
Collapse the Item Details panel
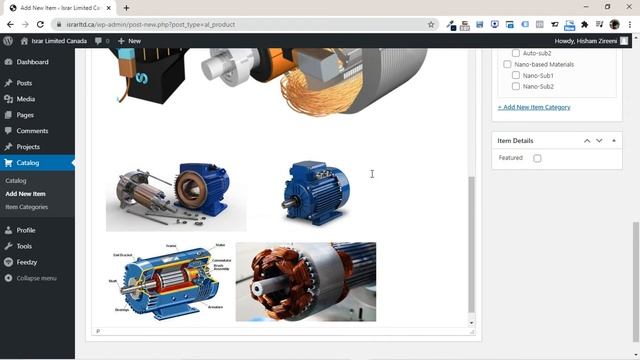pyautogui.click(x=614, y=140)
